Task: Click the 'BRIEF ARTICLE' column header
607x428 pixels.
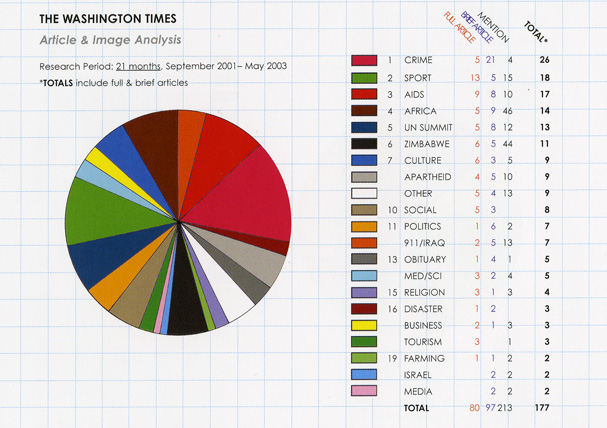Action: pyautogui.click(x=477, y=27)
